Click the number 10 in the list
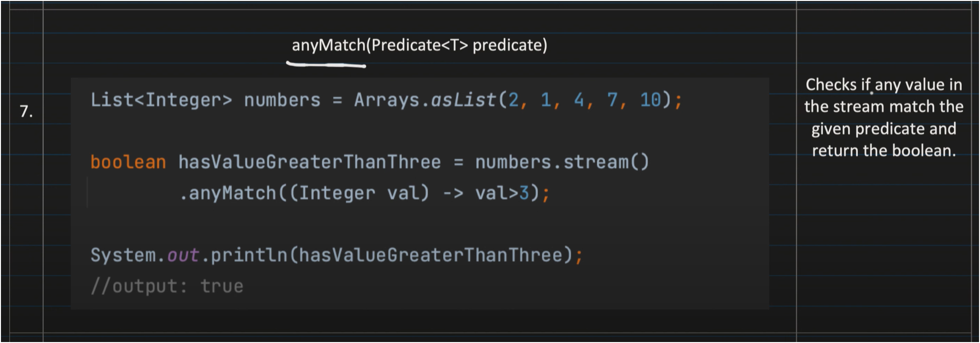 pyautogui.click(x=650, y=100)
